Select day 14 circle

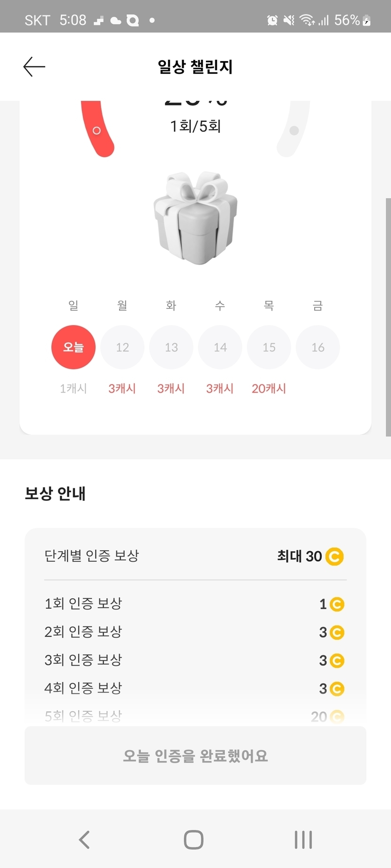pyautogui.click(x=220, y=347)
